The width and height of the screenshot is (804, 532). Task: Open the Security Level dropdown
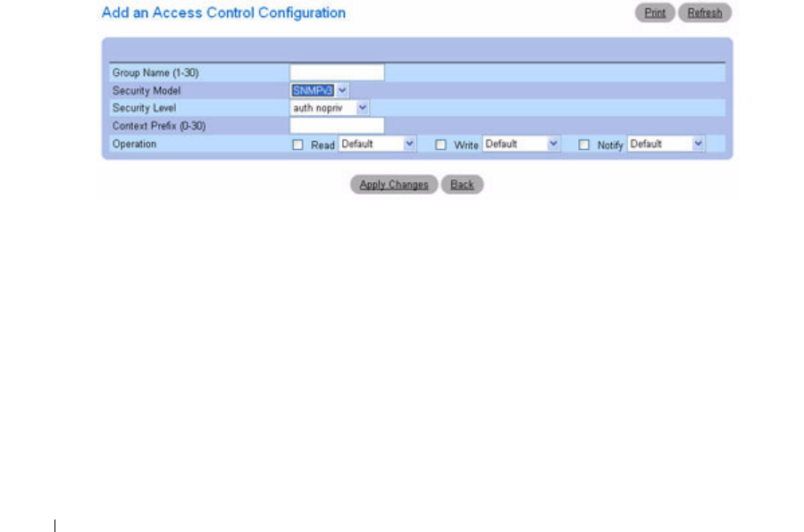pos(329,108)
